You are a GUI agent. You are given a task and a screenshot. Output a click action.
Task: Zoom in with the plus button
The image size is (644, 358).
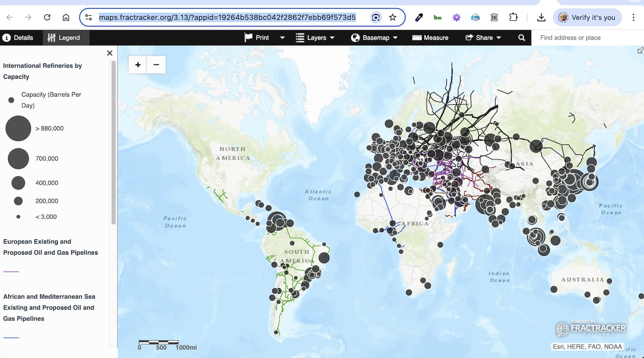(138, 65)
